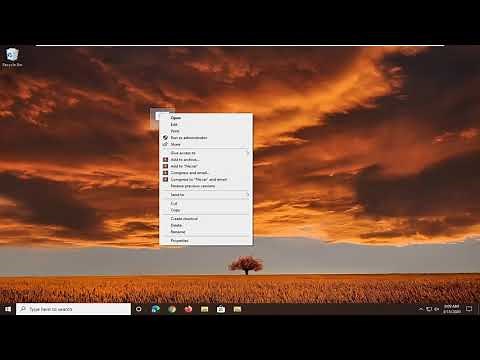This screenshot has width=480, height=360.
Task: Open Microsoft Store from the taskbar
Action: 221,309
